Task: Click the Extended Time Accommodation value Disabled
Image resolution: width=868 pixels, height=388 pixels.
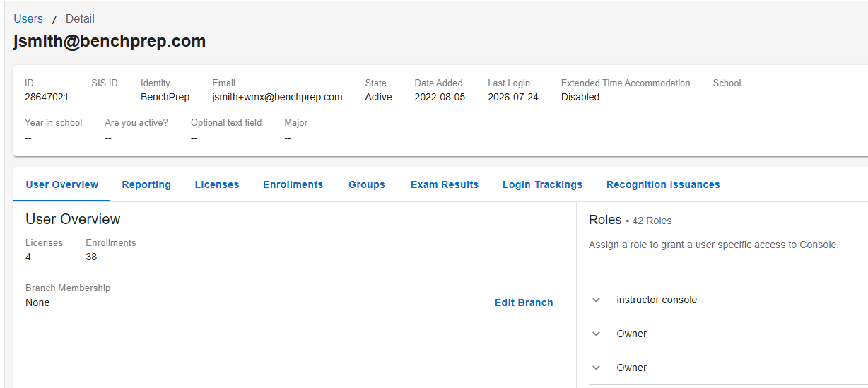Action: (580, 97)
